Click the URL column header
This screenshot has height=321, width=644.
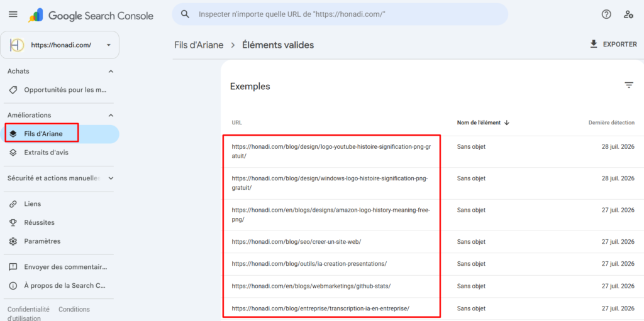pyautogui.click(x=236, y=122)
